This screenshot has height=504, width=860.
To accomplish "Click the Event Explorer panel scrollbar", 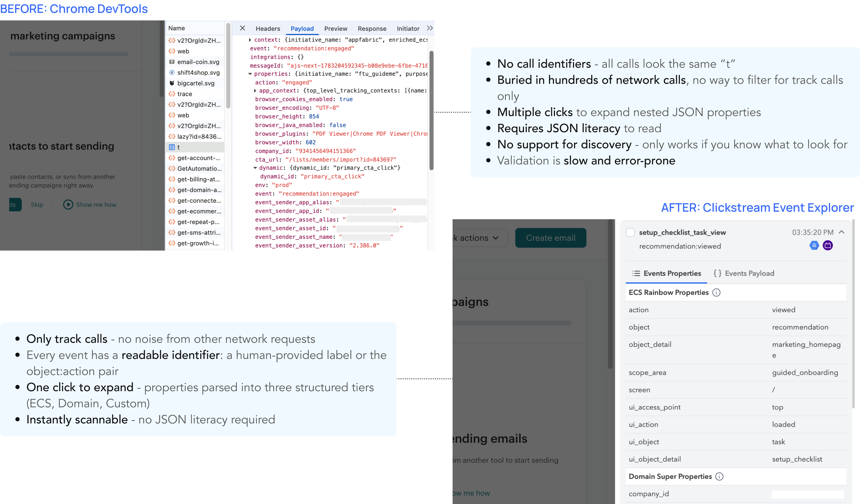I will point(854,314).
